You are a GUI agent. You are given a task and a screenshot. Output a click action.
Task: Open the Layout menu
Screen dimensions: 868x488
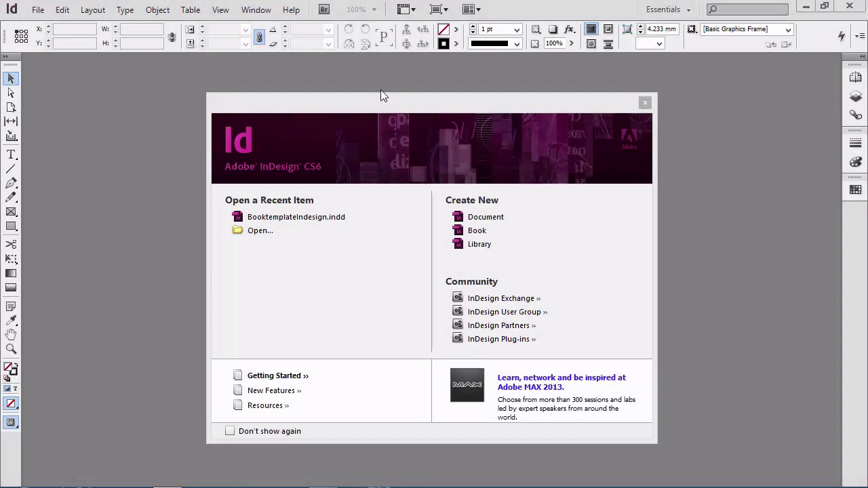point(93,9)
